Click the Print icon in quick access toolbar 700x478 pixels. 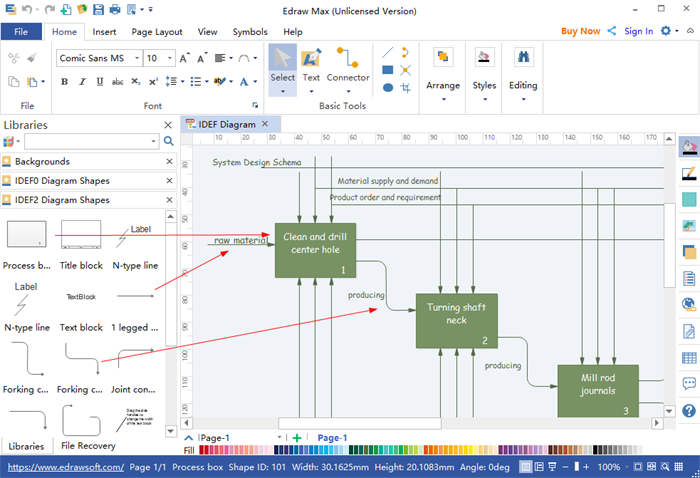[114, 10]
